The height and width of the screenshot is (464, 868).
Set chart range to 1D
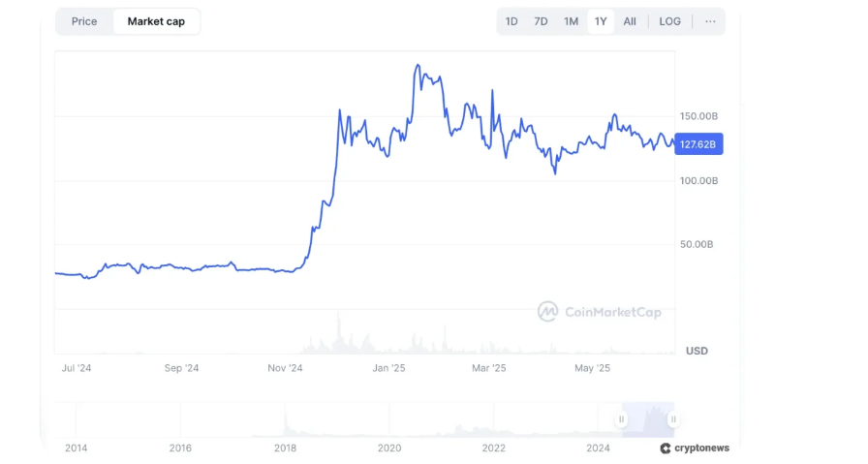(x=511, y=21)
